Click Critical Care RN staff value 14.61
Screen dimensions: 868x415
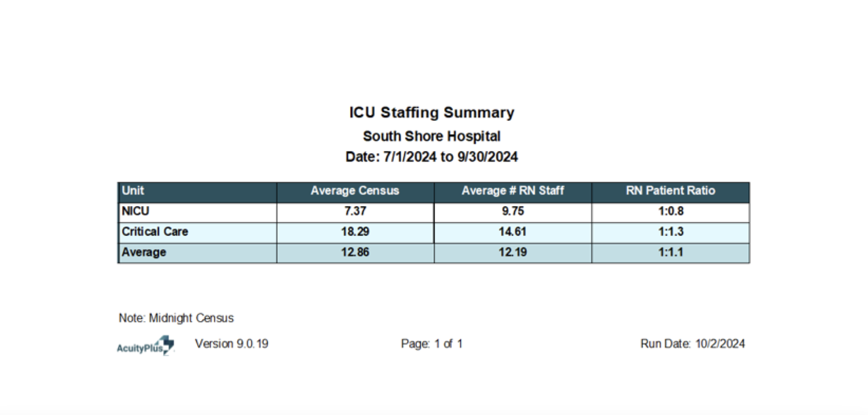512,232
